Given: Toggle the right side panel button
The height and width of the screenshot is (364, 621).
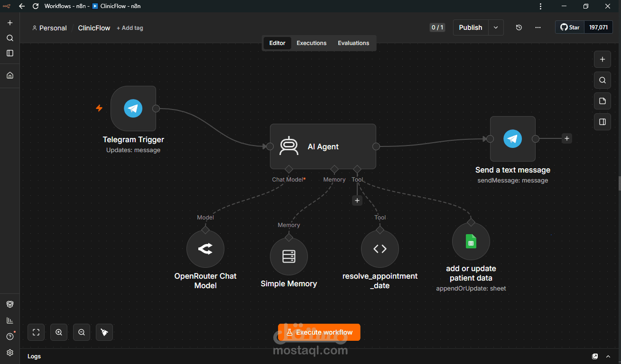Looking at the screenshot, I should [602, 122].
